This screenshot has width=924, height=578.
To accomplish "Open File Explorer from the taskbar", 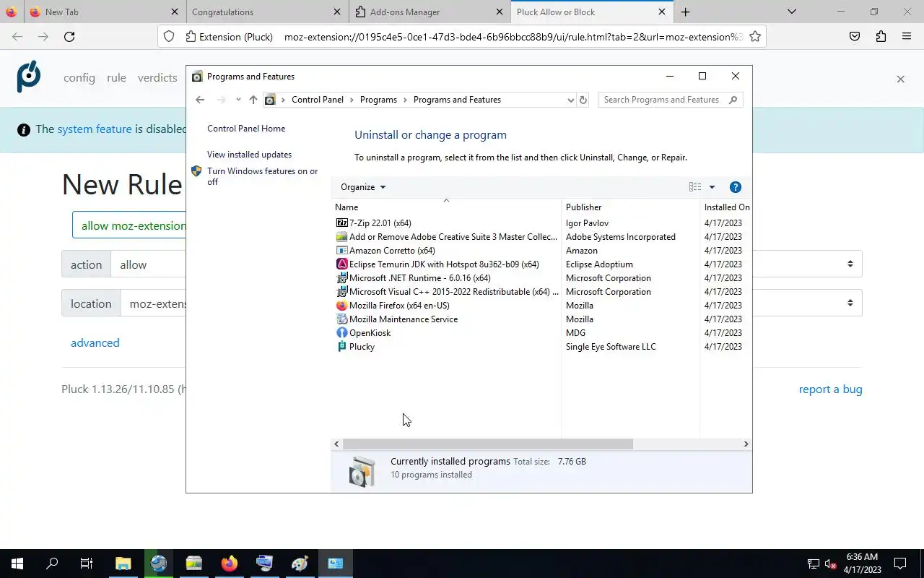I will (x=123, y=564).
